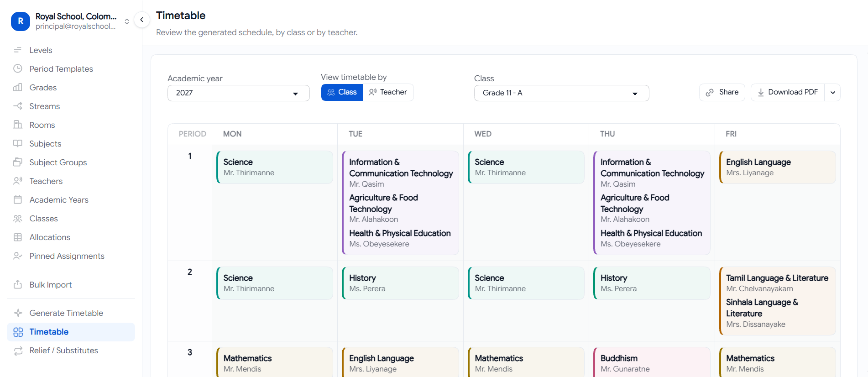
Task: Click the Relief / Substitutes swap icon
Action: pos(18,351)
